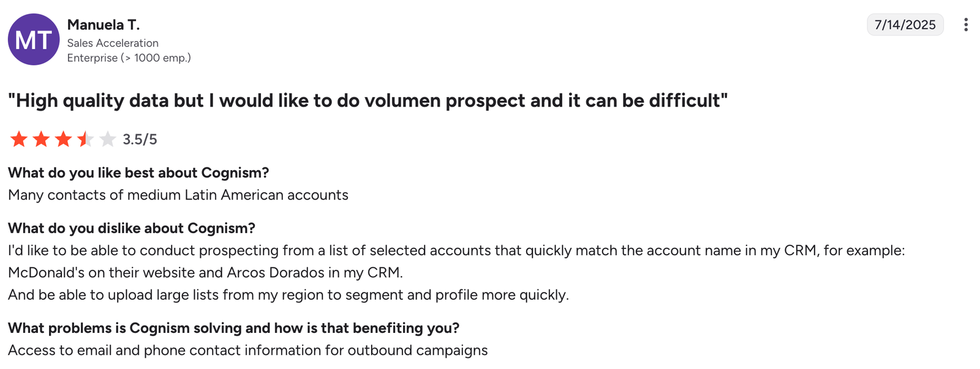The height and width of the screenshot is (369, 980).
Task: Open reviewer name Manuela T.
Action: [x=104, y=24]
